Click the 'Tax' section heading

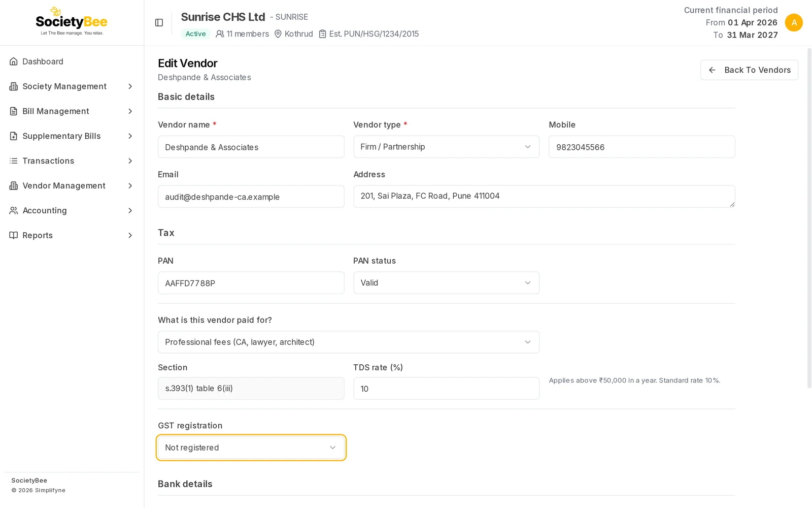(x=166, y=233)
